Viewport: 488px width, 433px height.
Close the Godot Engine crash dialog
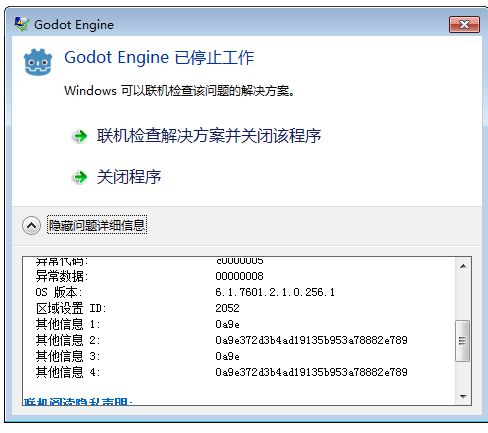464,24
